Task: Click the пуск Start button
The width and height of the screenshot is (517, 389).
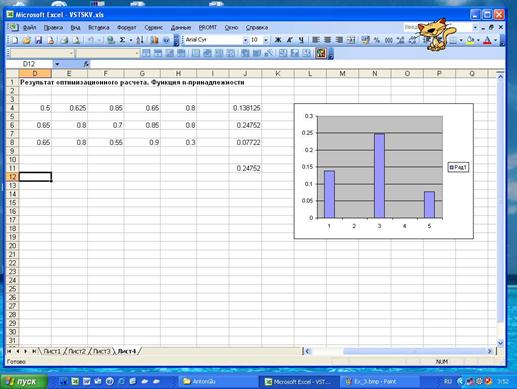Action: (x=23, y=381)
